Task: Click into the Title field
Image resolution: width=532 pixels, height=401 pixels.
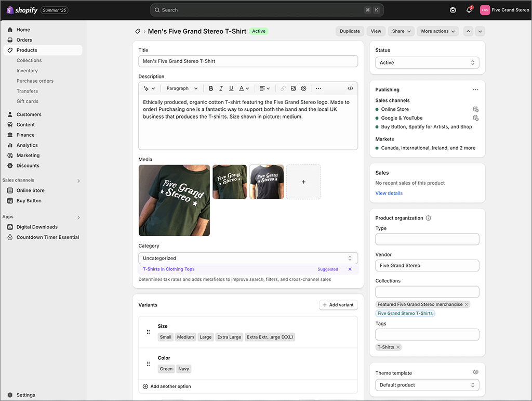Action: tap(248, 61)
